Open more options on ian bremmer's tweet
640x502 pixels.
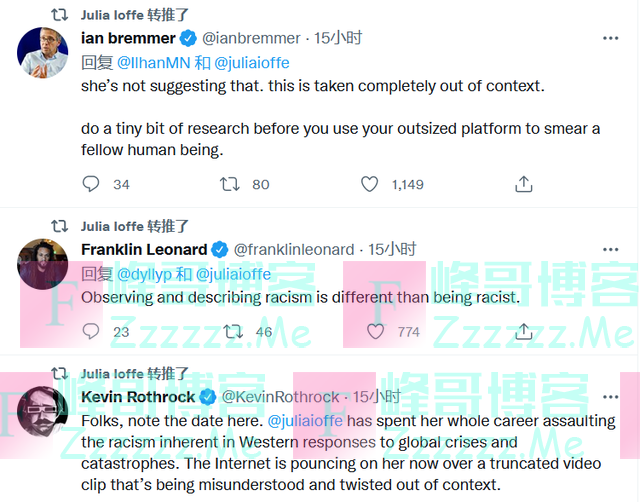point(610,38)
